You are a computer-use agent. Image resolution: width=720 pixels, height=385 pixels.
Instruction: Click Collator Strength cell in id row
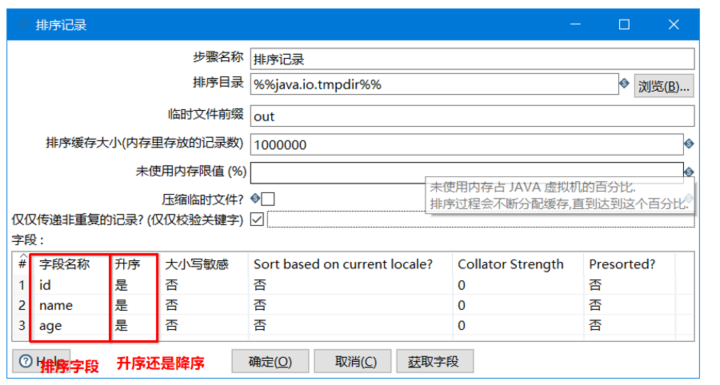pyautogui.click(x=518, y=285)
